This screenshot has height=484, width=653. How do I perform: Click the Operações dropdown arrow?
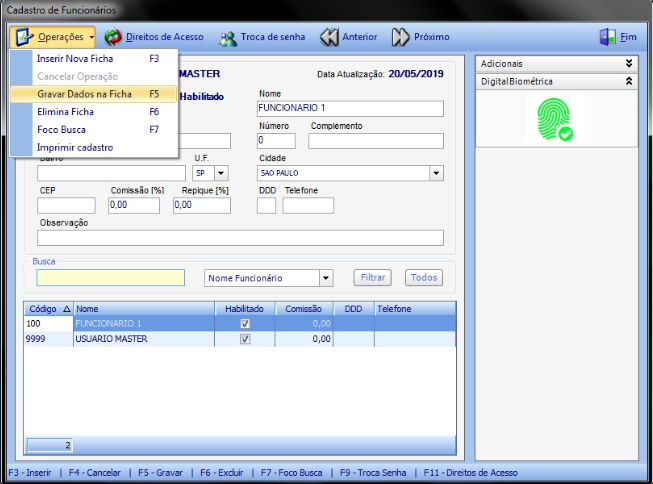[x=91, y=37]
